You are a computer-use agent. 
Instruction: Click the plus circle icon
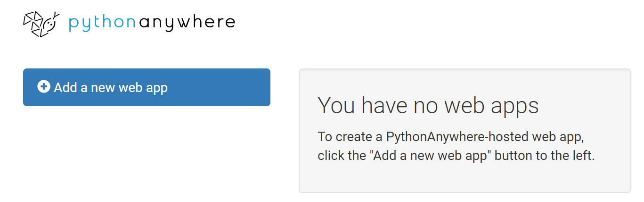click(43, 87)
